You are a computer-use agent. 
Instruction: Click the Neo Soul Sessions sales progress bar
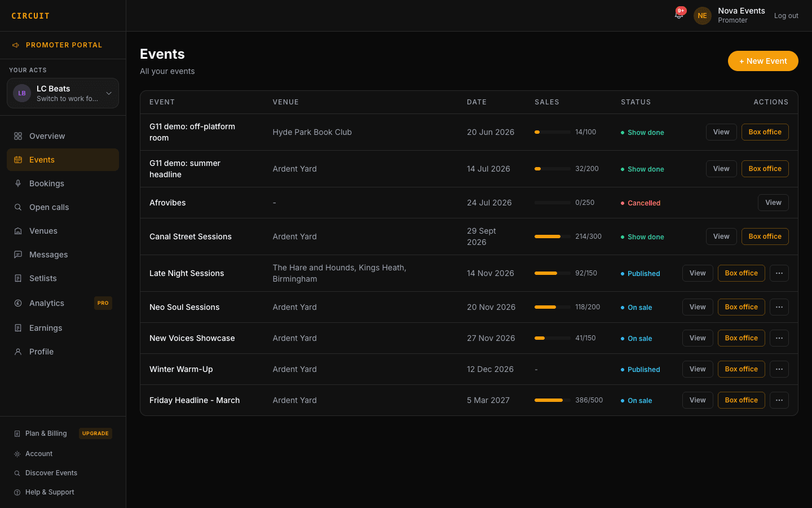click(x=553, y=307)
